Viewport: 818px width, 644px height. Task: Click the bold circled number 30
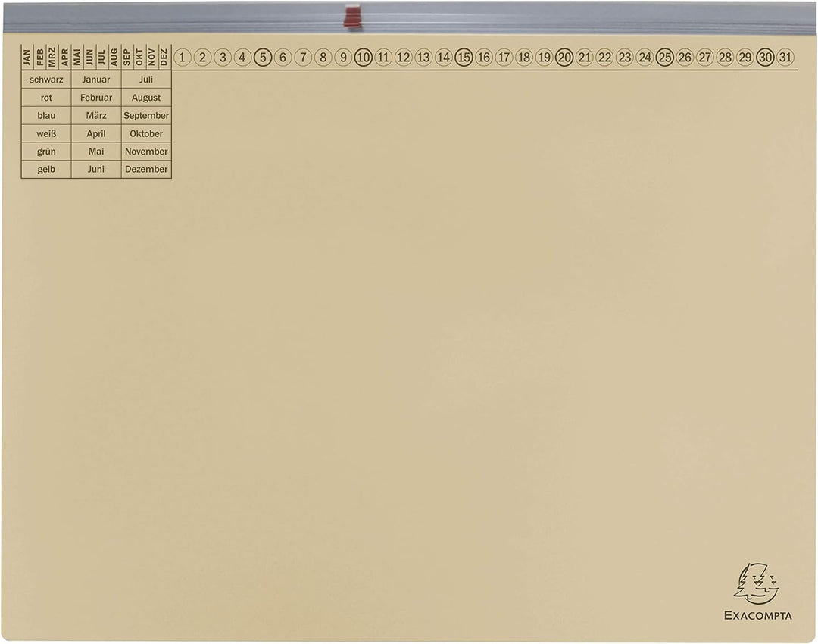(765, 58)
